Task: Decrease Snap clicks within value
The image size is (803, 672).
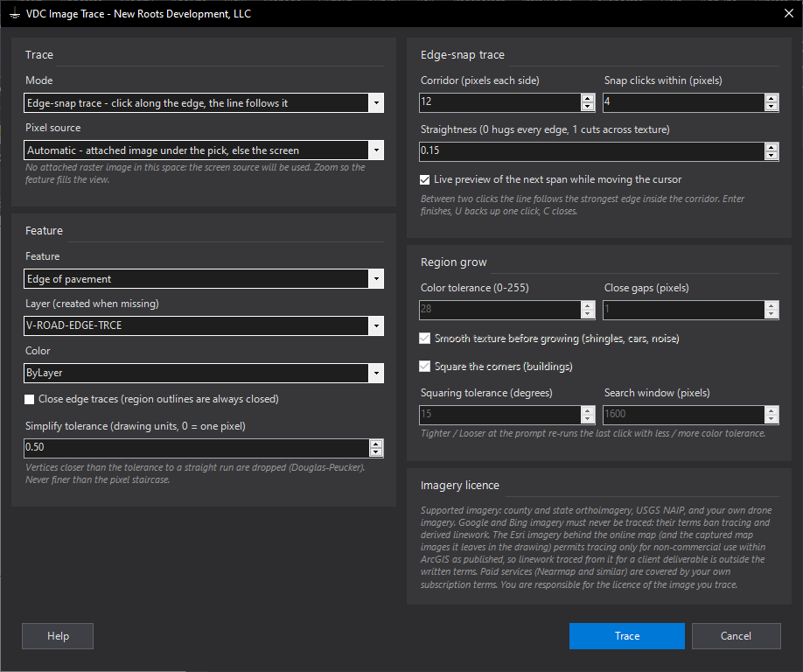Action: 772,107
